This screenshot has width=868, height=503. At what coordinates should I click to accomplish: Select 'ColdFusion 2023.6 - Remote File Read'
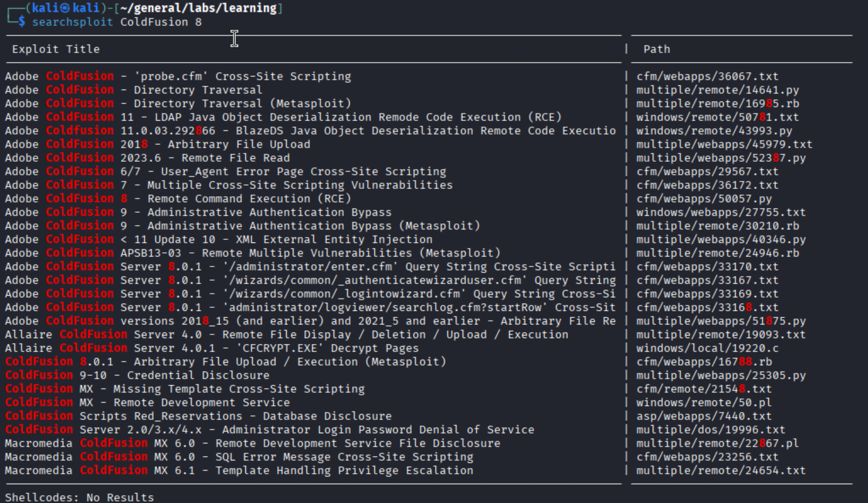[148, 158]
